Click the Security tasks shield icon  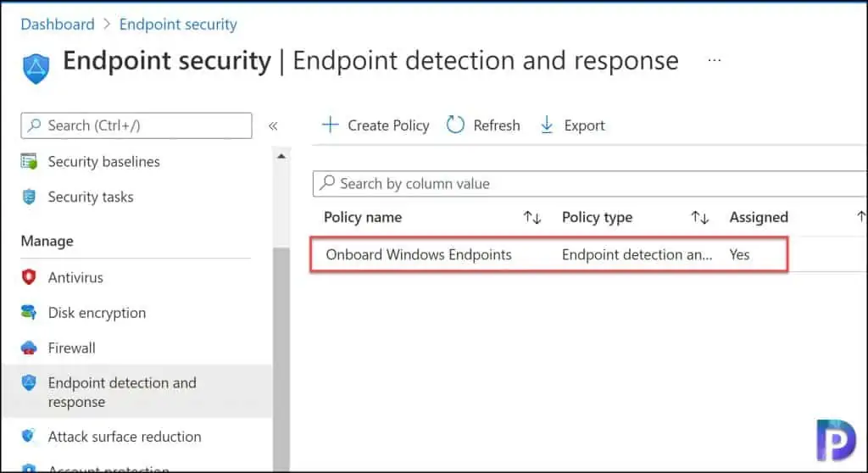point(29,197)
